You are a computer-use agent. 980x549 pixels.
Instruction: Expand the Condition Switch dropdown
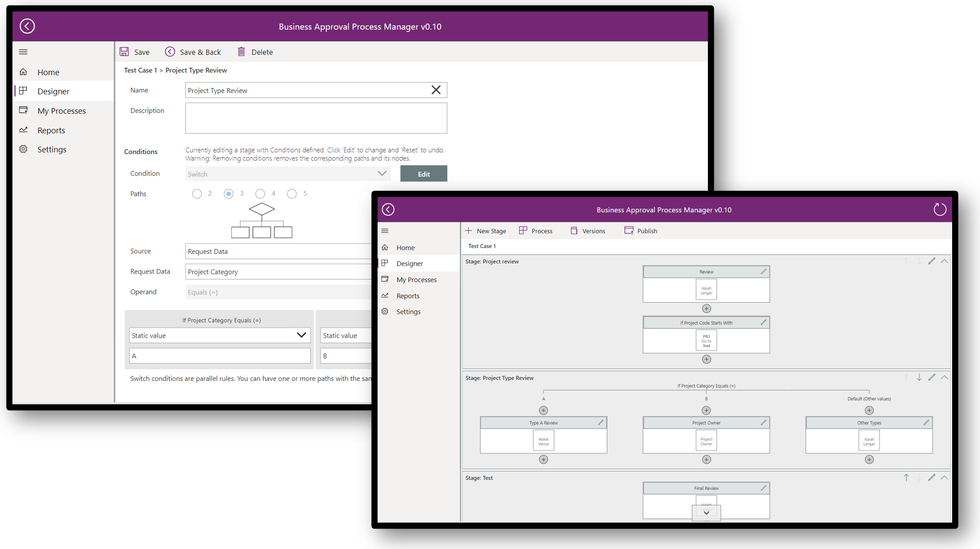point(381,174)
